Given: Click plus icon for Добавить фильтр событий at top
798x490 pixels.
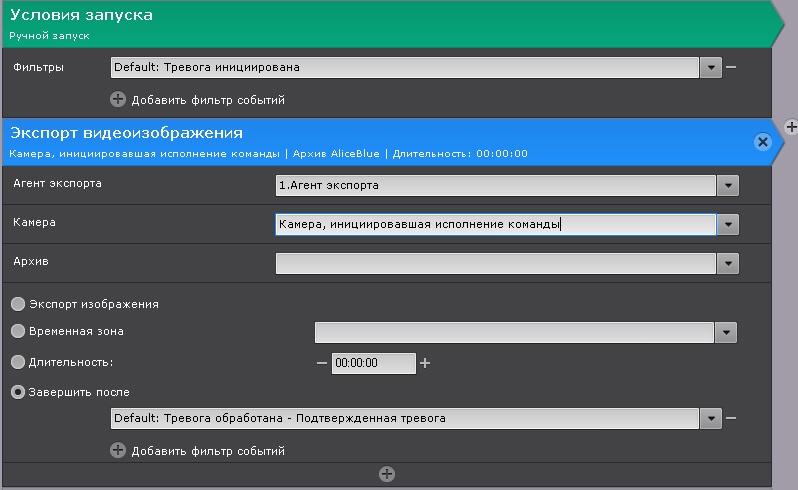Looking at the screenshot, I should coord(118,99).
